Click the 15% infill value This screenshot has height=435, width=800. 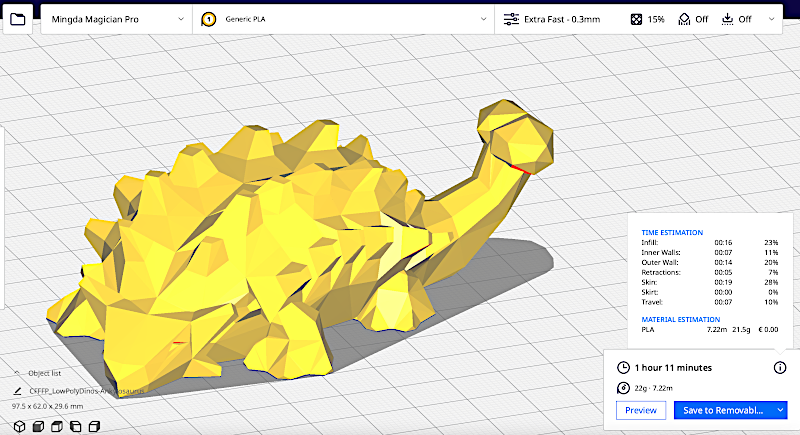(x=656, y=19)
